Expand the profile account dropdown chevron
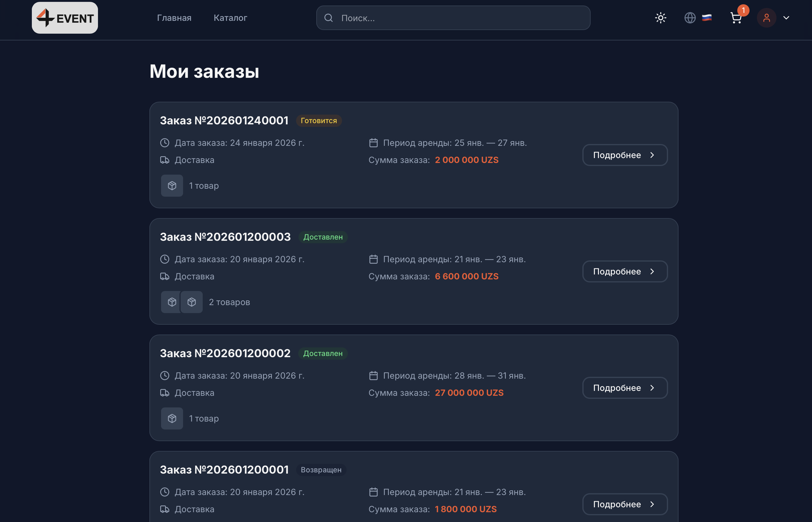 point(786,18)
